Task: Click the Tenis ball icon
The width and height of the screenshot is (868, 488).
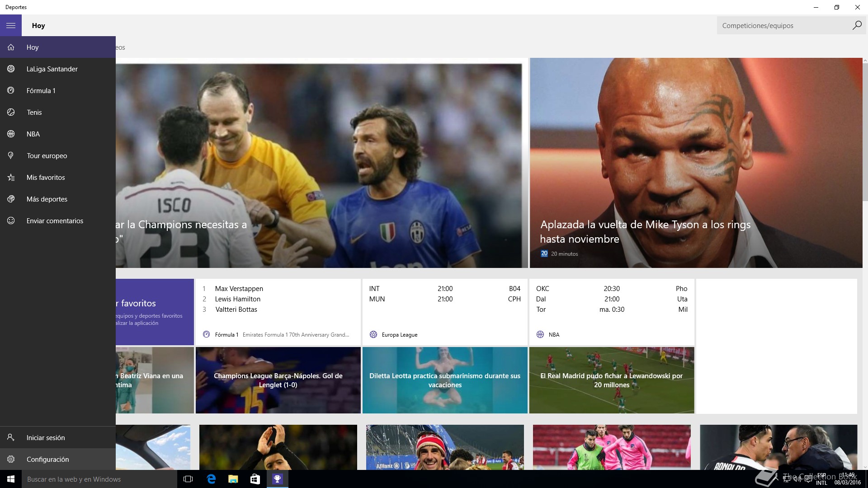Action: (x=11, y=112)
